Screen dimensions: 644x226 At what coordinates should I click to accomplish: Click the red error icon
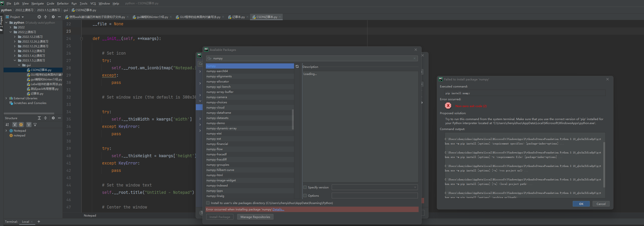point(448,106)
